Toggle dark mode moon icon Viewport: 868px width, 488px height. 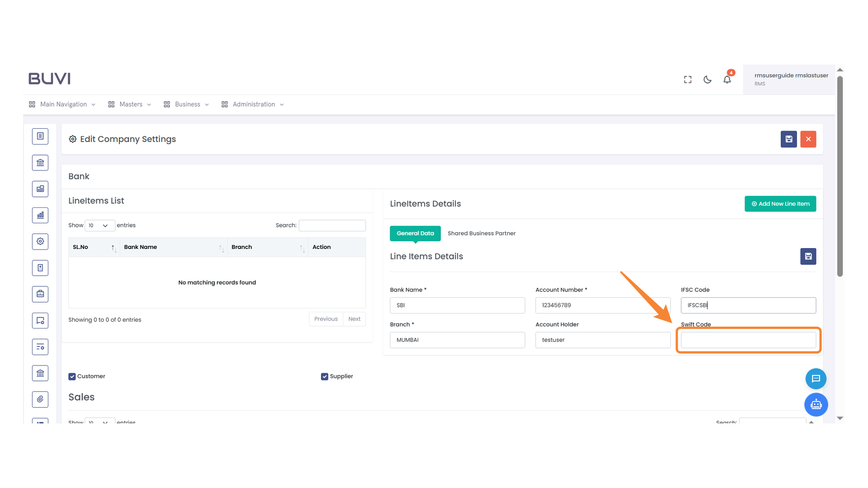click(708, 80)
